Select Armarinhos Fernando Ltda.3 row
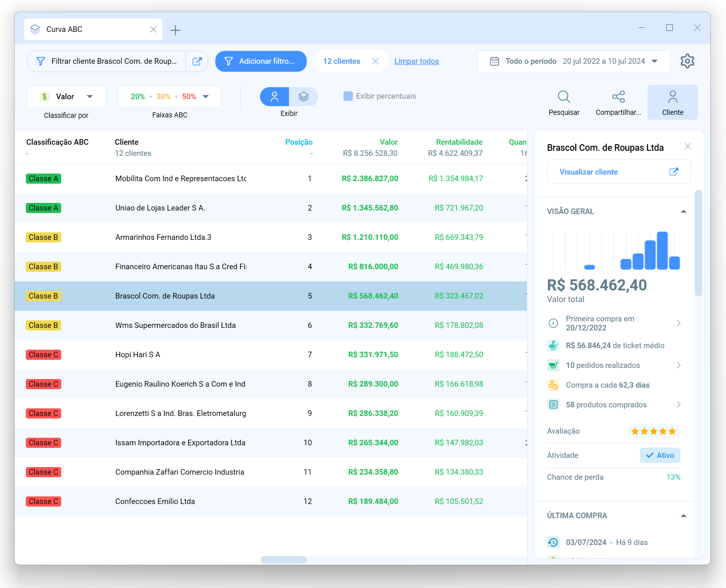This screenshot has height=588, width=726. pos(271,237)
